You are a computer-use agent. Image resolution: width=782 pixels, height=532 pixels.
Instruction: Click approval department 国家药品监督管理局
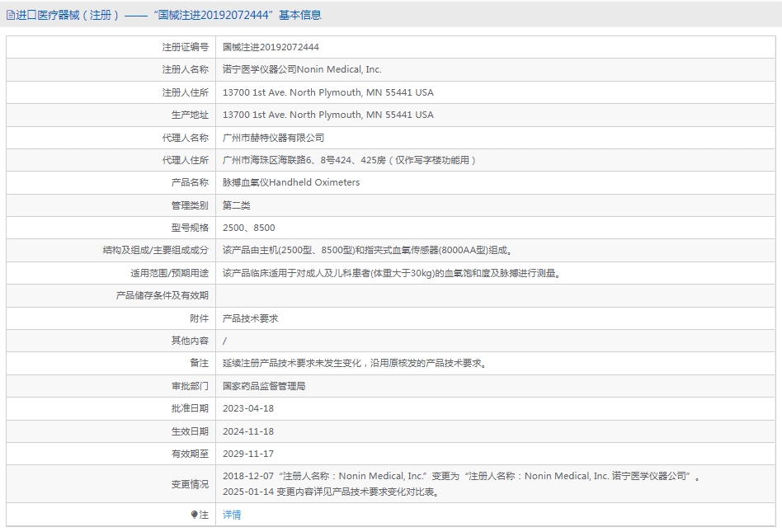pos(264,385)
